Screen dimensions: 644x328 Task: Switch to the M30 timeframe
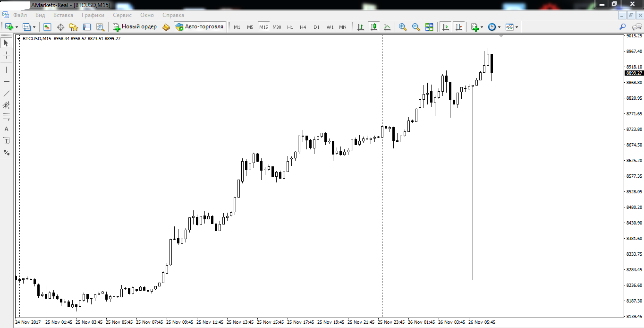[277, 27]
